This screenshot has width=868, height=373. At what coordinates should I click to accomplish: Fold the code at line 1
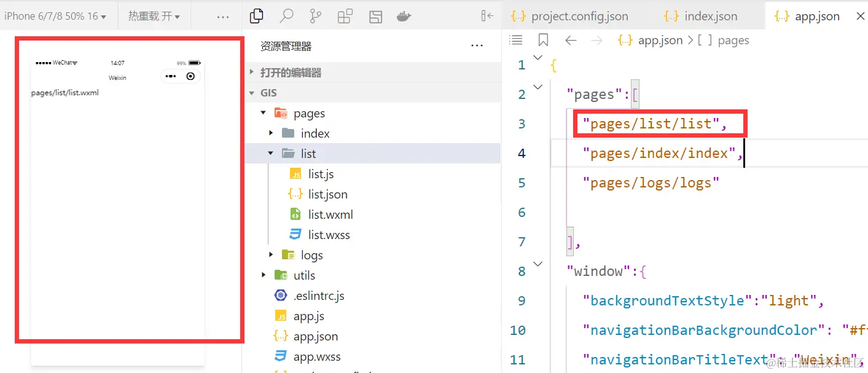(x=538, y=58)
